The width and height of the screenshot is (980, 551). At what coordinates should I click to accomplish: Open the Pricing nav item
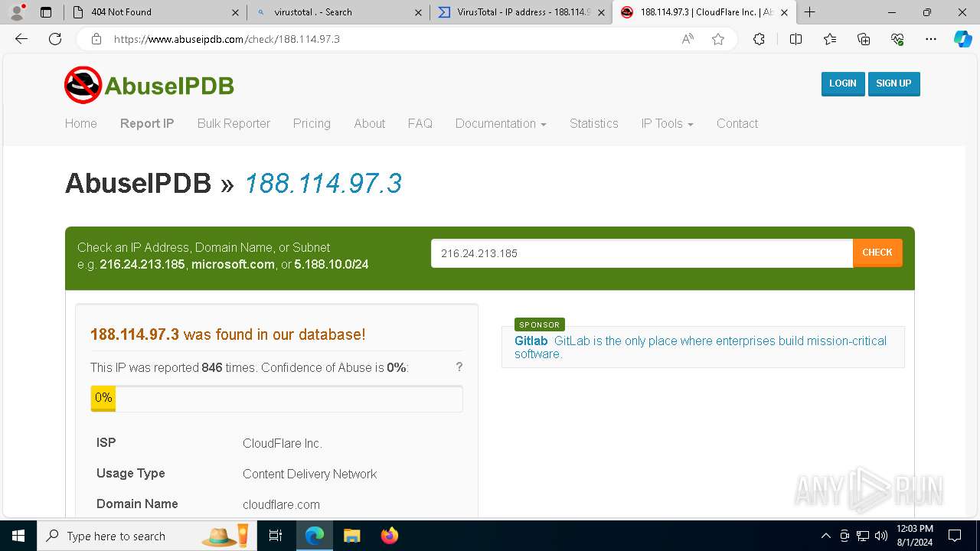[x=312, y=123]
